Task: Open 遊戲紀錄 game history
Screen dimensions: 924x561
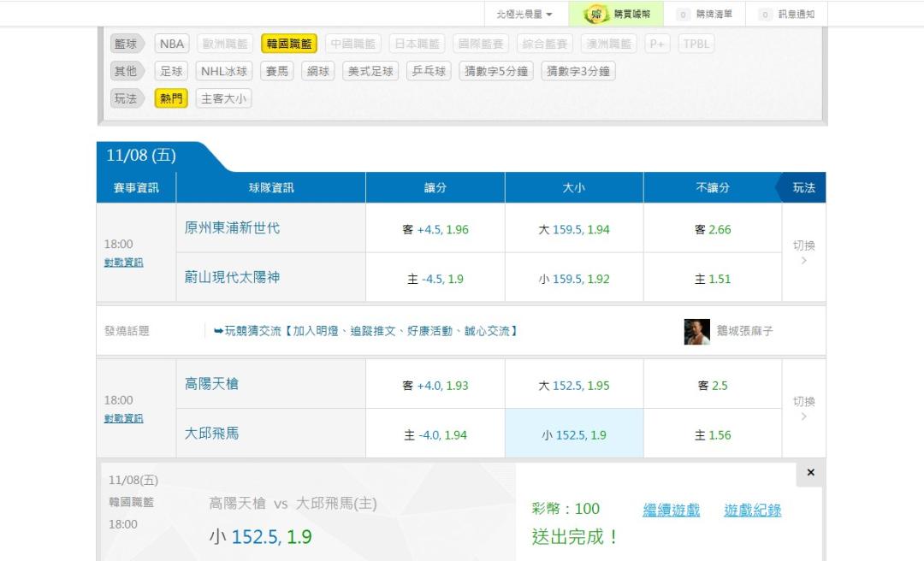Action: 753,511
